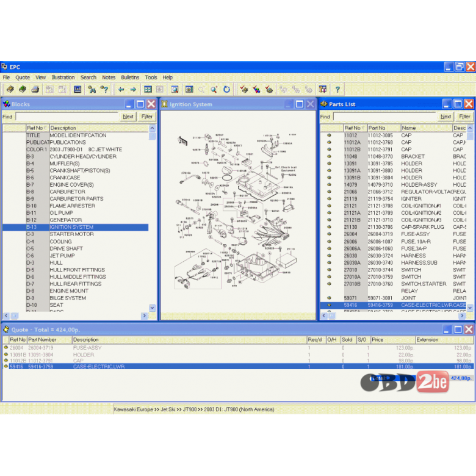Click the green catalog book toolbar icon
The image size is (476, 476).
(x=23, y=89)
